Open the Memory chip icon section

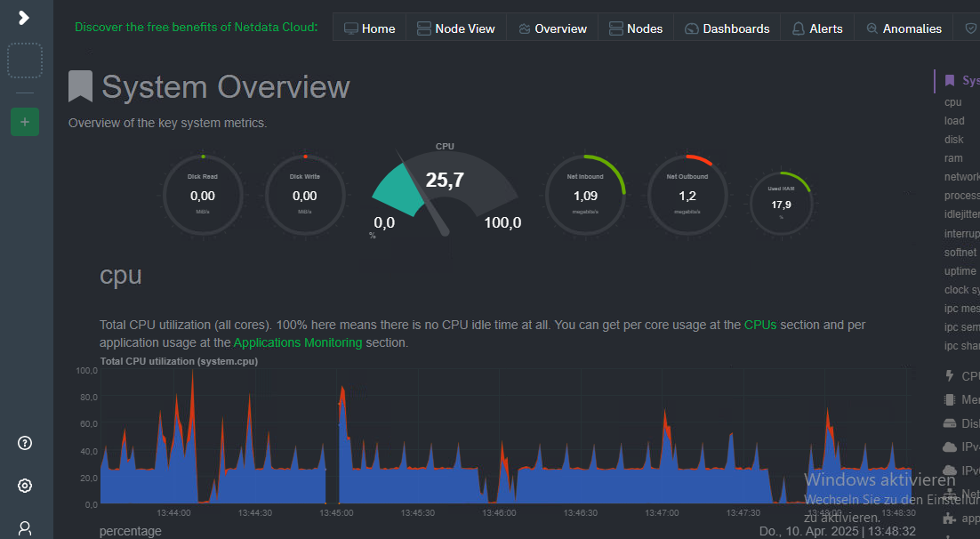point(950,399)
